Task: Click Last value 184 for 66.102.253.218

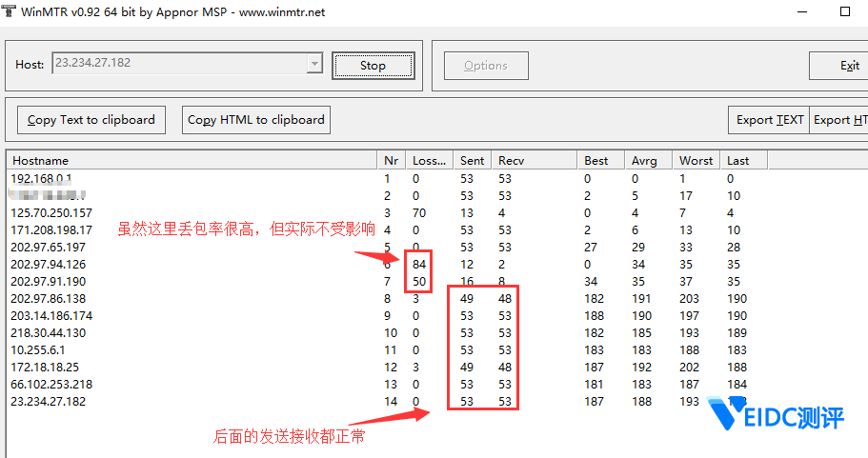Action: (x=737, y=385)
